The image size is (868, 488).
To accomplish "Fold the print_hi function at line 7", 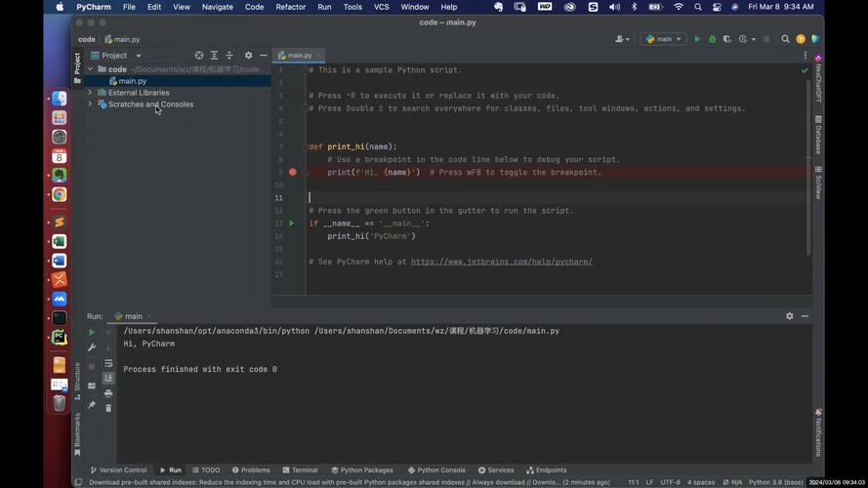I will tap(305, 146).
